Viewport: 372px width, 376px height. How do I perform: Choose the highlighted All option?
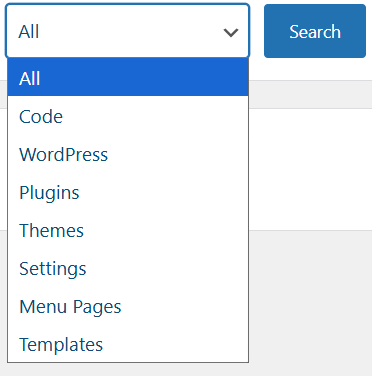pyautogui.click(x=128, y=77)
